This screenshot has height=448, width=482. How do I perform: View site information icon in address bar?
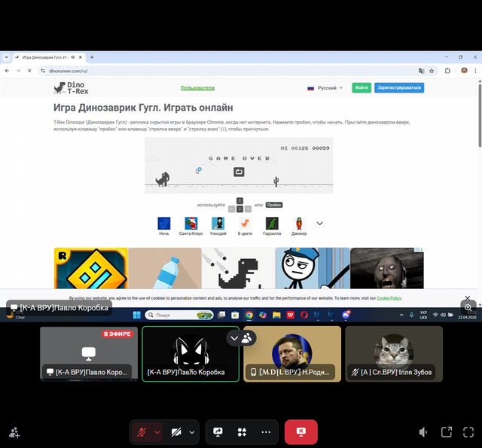click(x=43, y=71)
